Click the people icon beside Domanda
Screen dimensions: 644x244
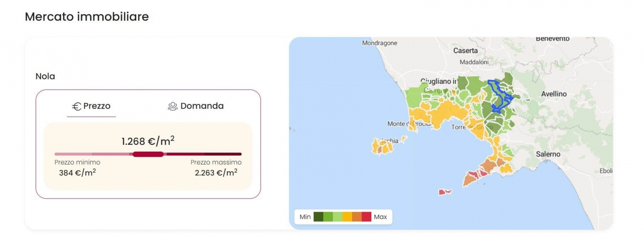coord(173,107)
